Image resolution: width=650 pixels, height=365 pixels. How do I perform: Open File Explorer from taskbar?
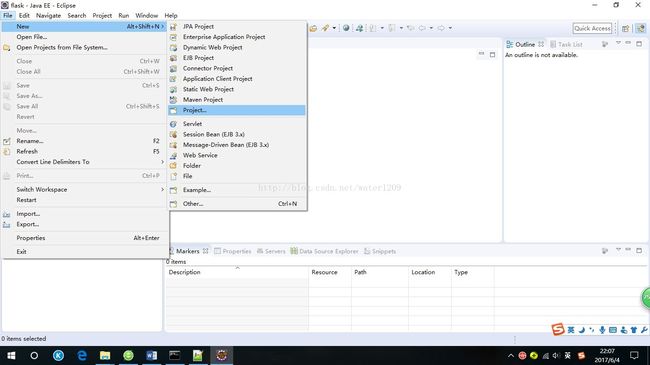point(105,355)
